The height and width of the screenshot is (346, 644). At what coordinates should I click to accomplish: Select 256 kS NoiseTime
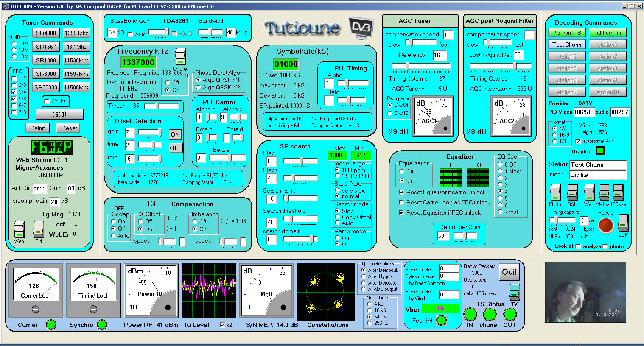(370, 323)
